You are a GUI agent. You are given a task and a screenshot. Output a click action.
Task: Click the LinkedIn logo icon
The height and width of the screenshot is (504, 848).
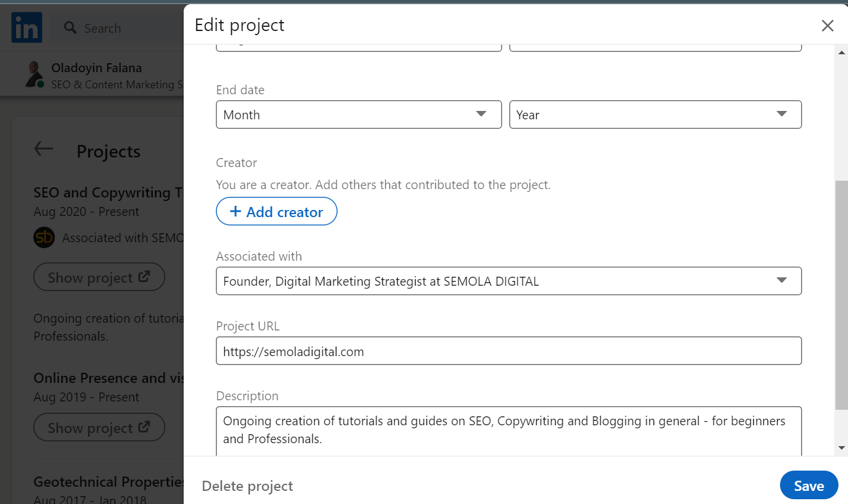click(x=27, y=27)
